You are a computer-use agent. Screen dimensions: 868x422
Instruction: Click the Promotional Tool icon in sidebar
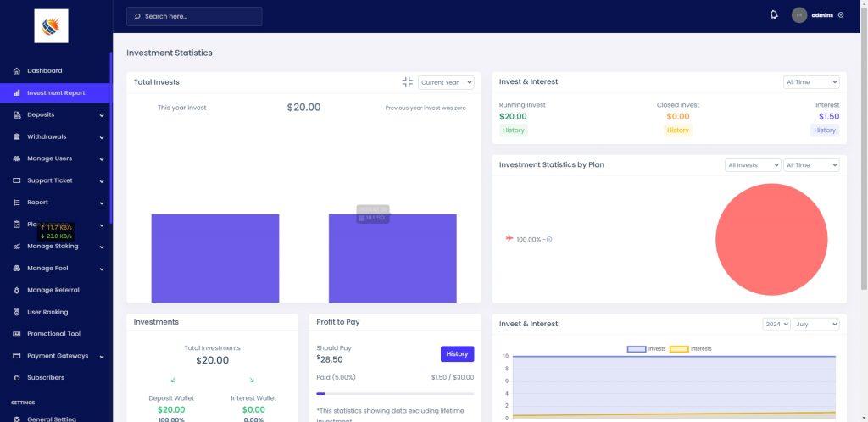[17, 334]
